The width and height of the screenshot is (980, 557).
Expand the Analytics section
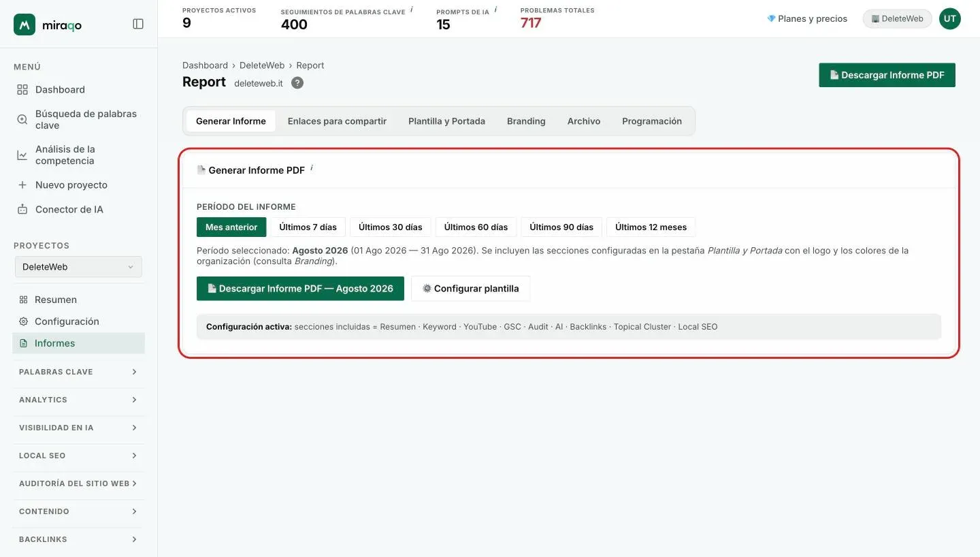click(78, 400)
